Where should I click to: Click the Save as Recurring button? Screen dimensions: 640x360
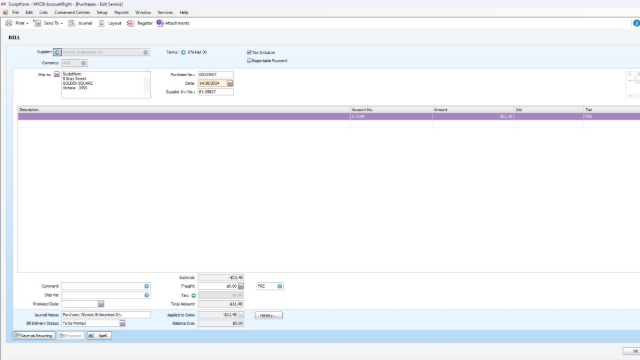pos(34,336)
